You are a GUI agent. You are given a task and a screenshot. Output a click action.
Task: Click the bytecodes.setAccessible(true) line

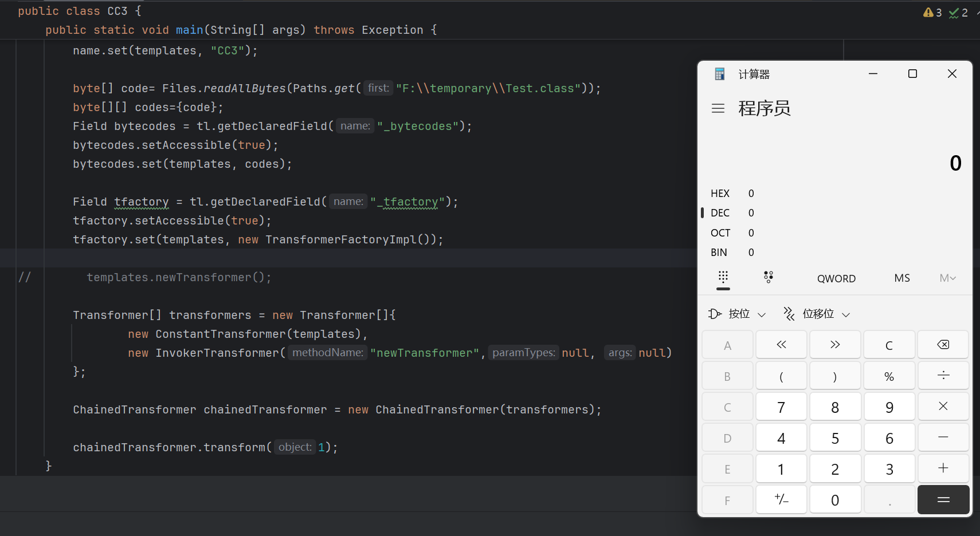(175, 145)
